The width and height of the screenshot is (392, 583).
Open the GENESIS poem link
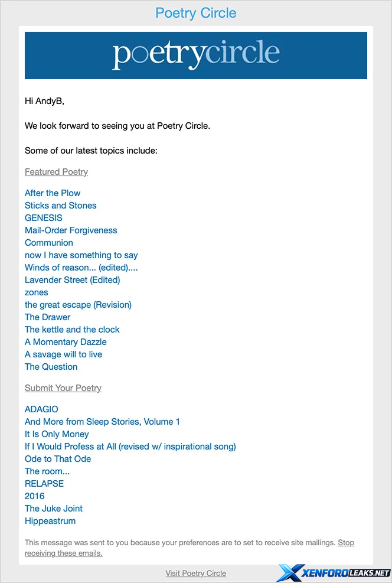pos(43,218)
